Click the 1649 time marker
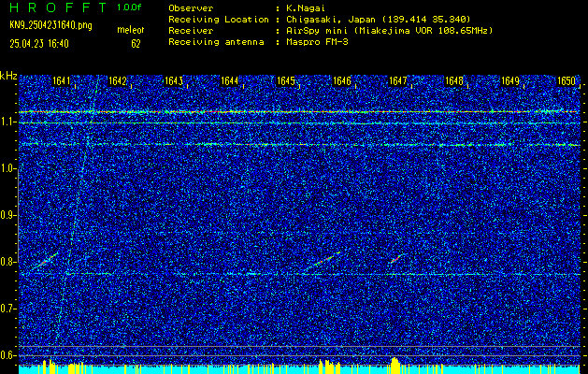Viewport: 588px width, 374px height. click(510, 81)
